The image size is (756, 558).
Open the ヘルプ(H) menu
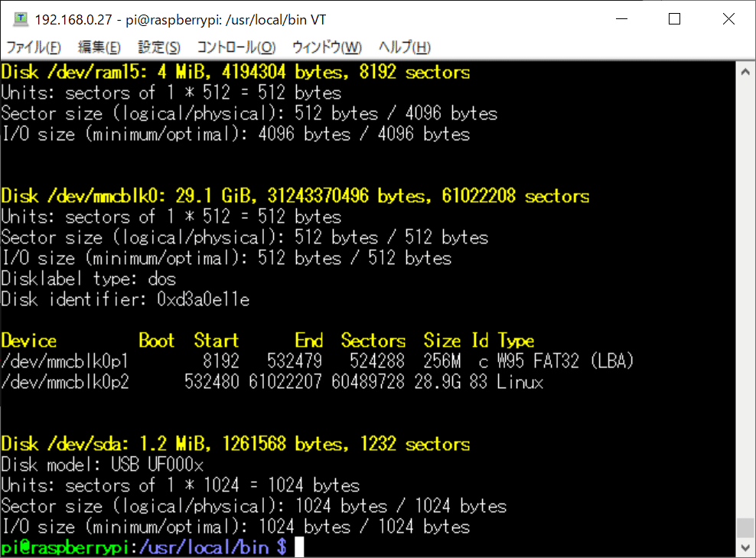tap(405, 47)
